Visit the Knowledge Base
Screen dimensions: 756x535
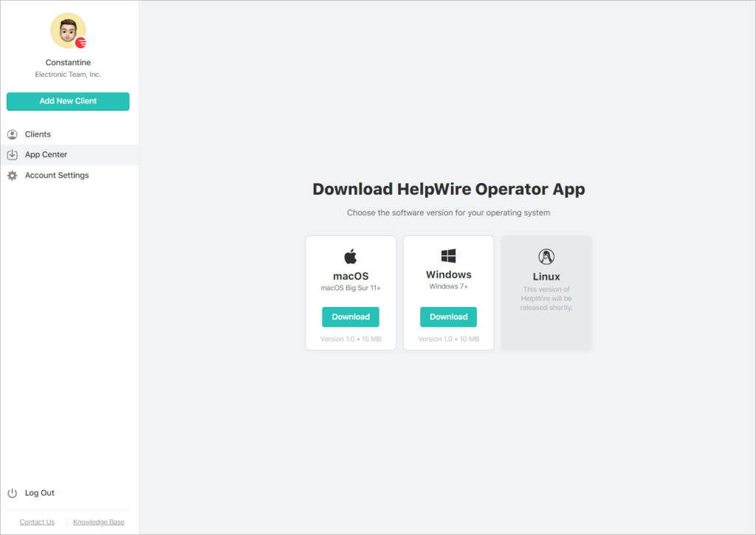point(98,521)
